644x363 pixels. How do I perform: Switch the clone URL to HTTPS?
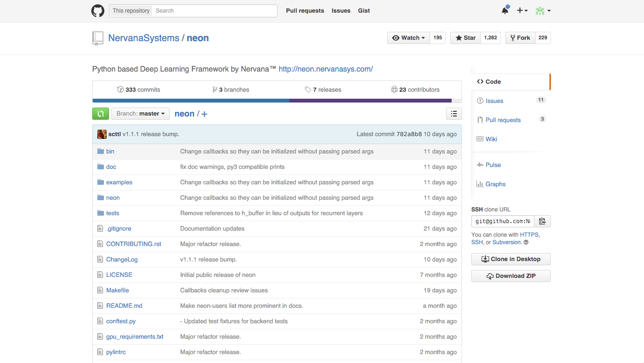click(529, 235)
